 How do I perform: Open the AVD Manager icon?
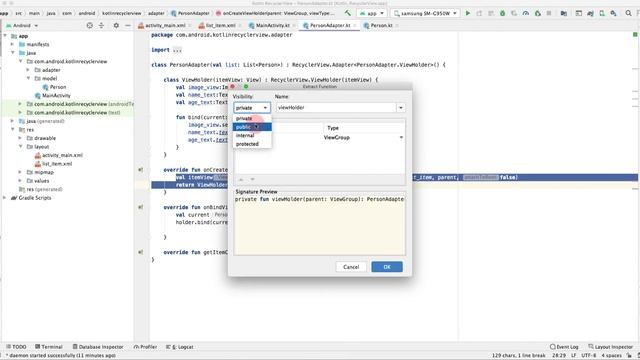[x=602, y=13]
